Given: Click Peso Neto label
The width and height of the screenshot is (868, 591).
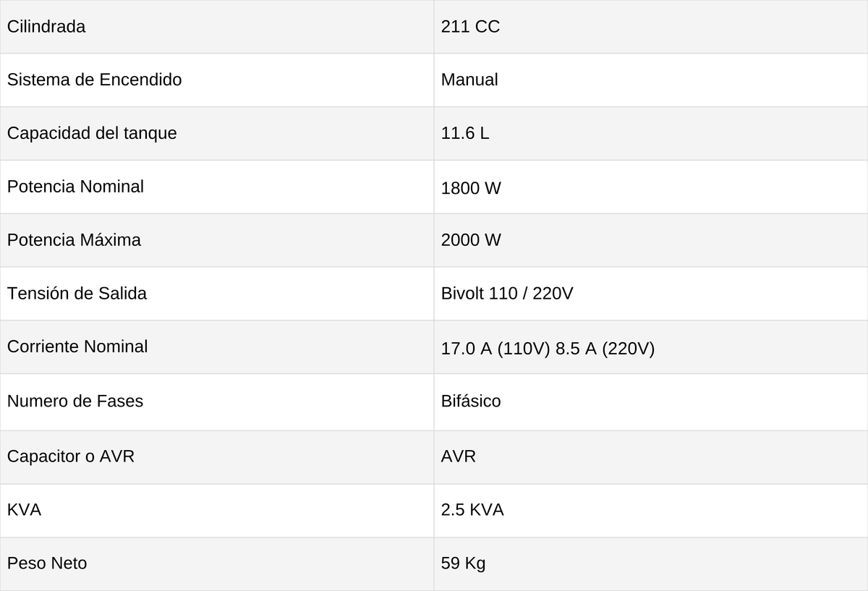Looking at the screenshot, I should point(47,564).
